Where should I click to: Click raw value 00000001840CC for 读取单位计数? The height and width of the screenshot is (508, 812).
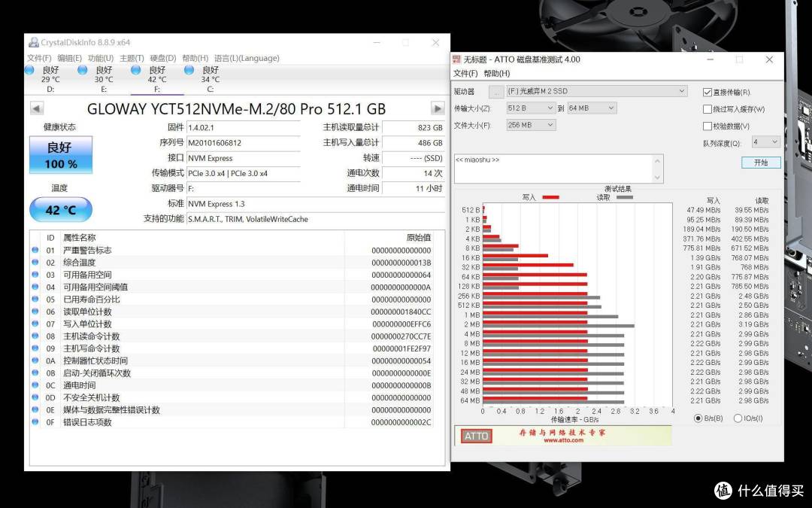pyautogui.click(x=401, y=312)
